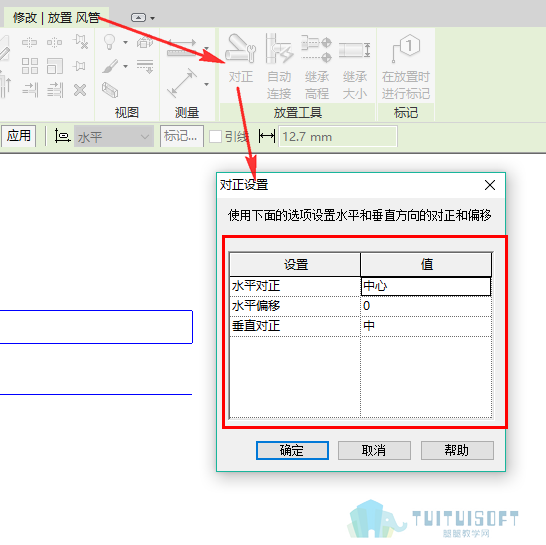Select the array tool icon
The width and height of the screenshot is (546, 545).
30,66
